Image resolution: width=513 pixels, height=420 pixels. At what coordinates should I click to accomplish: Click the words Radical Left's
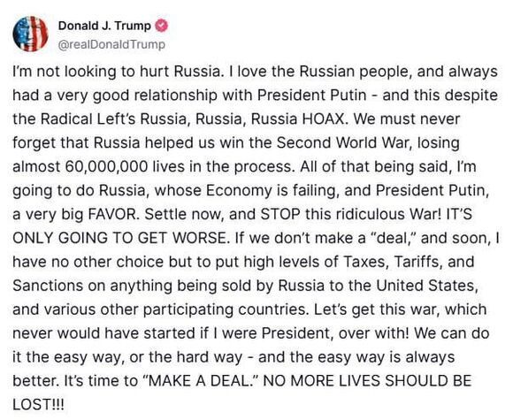coord(88,118)
